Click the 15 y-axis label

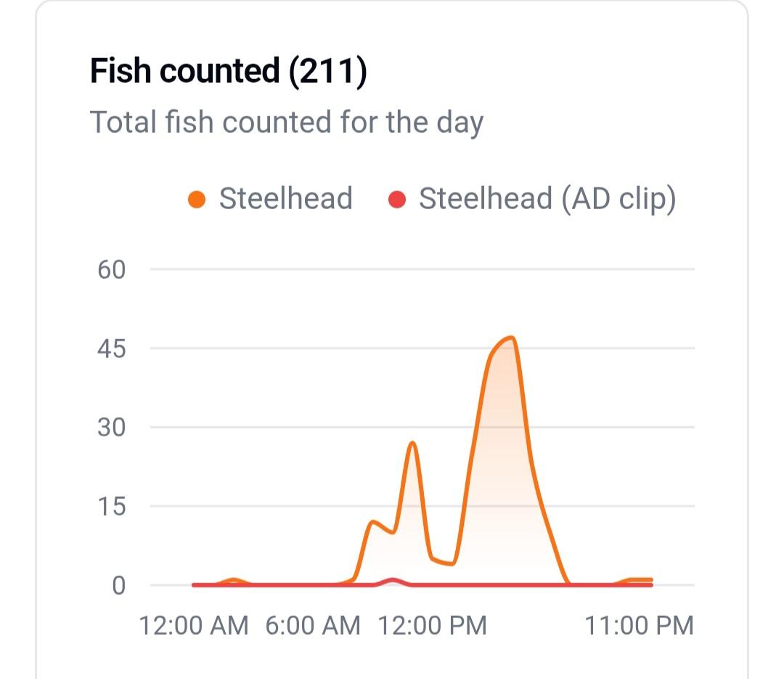coord(111,507)
